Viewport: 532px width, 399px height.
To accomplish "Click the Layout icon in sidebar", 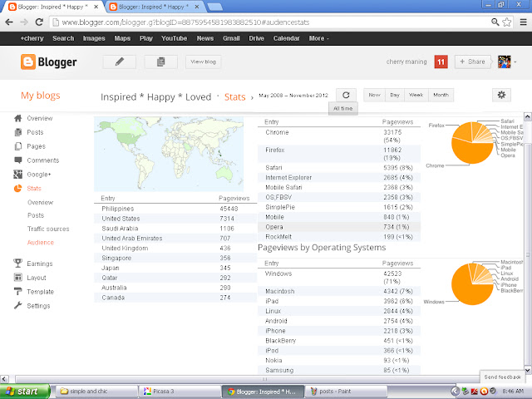I will (18, 278).
